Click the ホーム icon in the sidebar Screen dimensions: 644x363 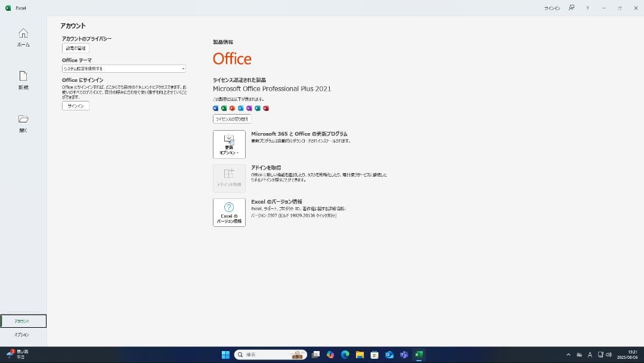(23, 37)
